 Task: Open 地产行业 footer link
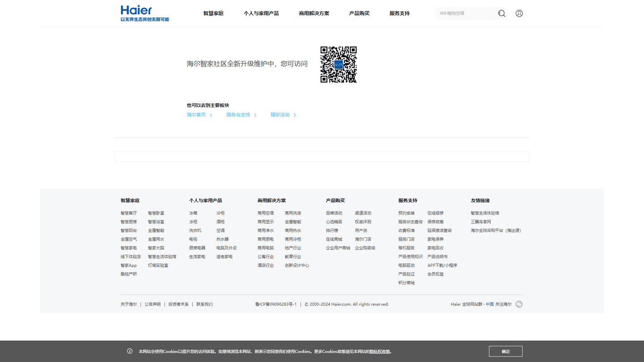(293, 248)
